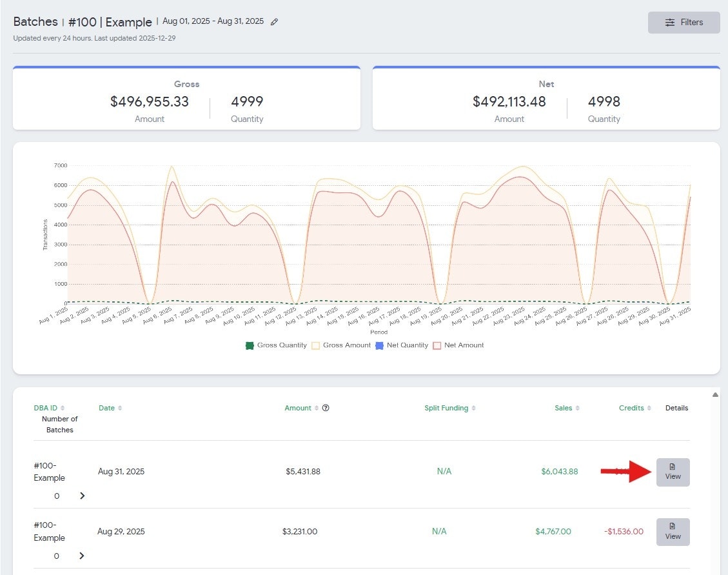Toggle Gross Amount legend series
This screenshot has height=575, width=728.
pyautogui.click(x=342, y=345)
